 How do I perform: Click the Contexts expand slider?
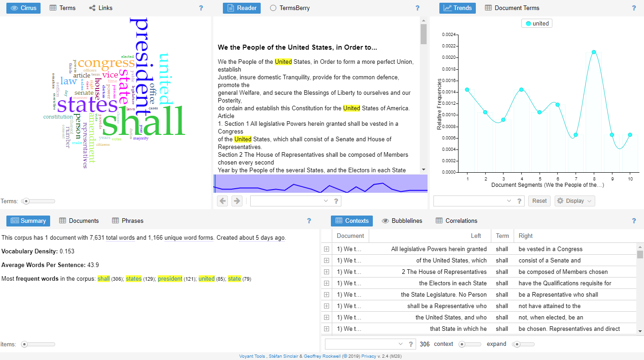523,344
